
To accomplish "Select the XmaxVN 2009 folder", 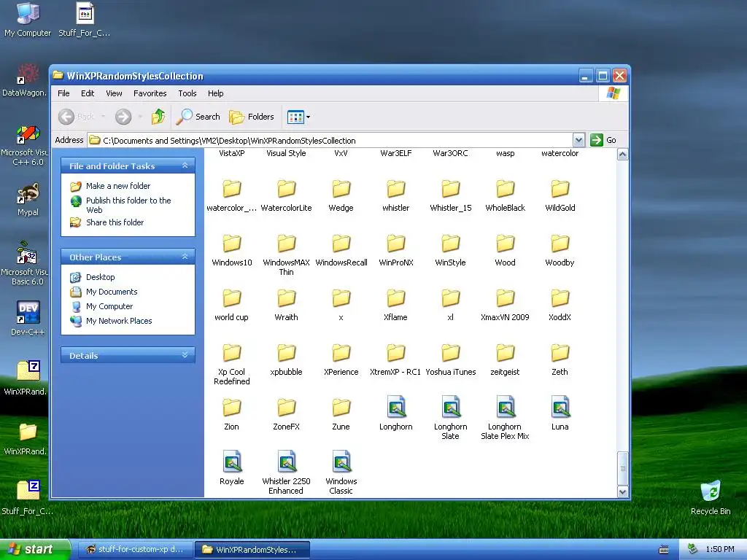I will coord(505,306).
